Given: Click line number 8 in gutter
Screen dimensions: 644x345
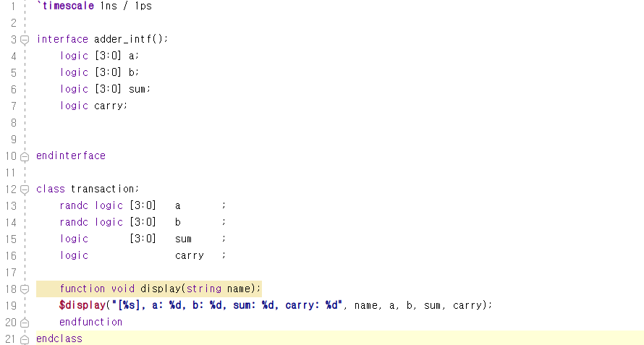Looking at the screenshot, I should coord(14,123).
